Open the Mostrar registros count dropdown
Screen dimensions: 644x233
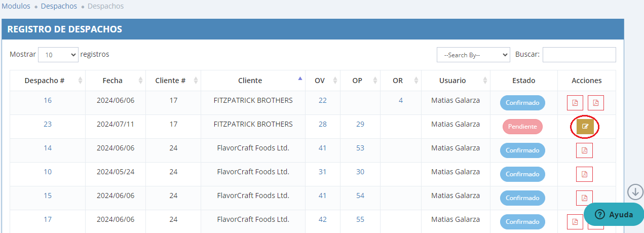coord(58,55)
